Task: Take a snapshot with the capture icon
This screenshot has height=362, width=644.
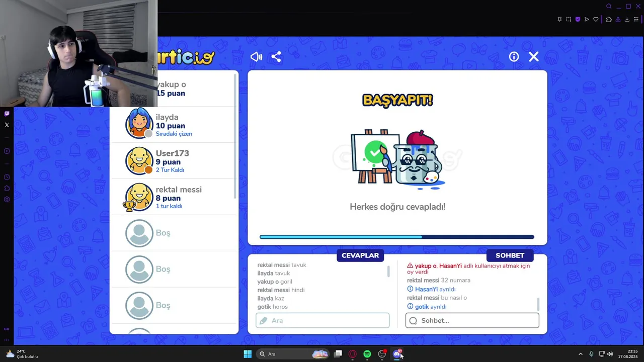Action: point(569,20)
